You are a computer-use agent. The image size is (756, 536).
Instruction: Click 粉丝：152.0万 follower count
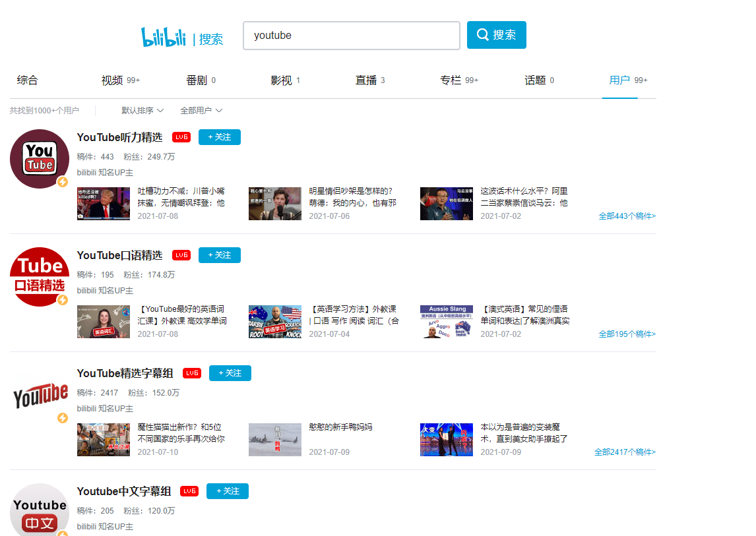pos(154,394)
